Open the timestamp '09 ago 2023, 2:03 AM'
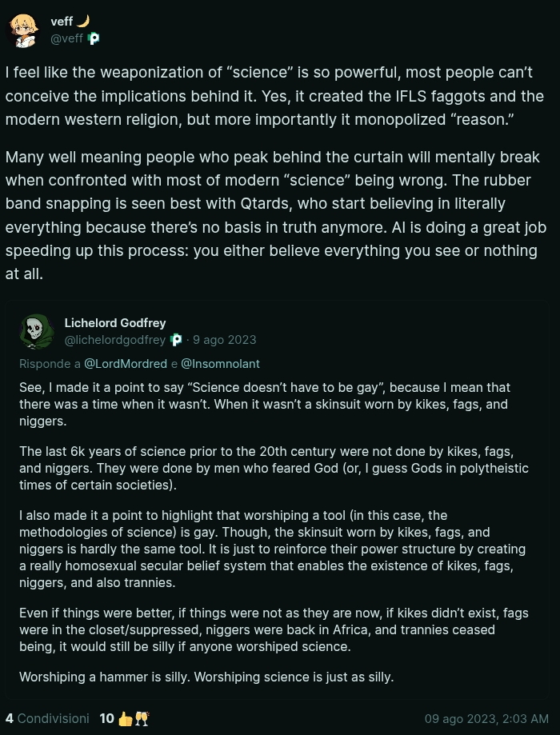 [x=486, y=719]
